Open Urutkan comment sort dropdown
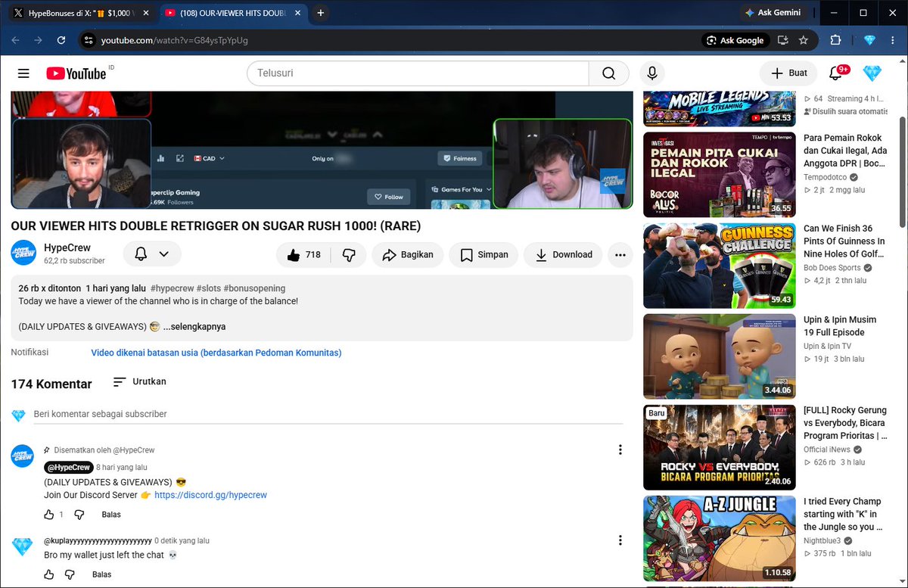Image resolution: width=908 pixels, height=588 pixels. pyautogui.click(x=139, y=381)
